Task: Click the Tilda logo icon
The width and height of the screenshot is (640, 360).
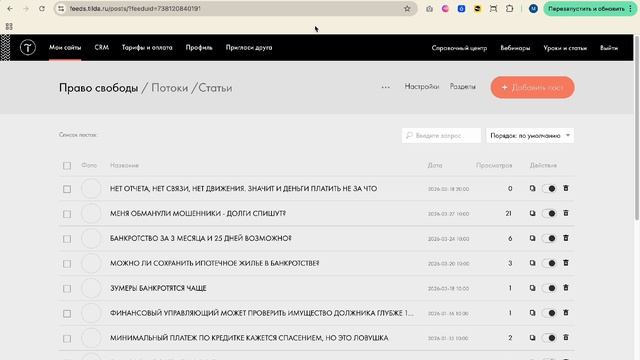Action: 28,48
